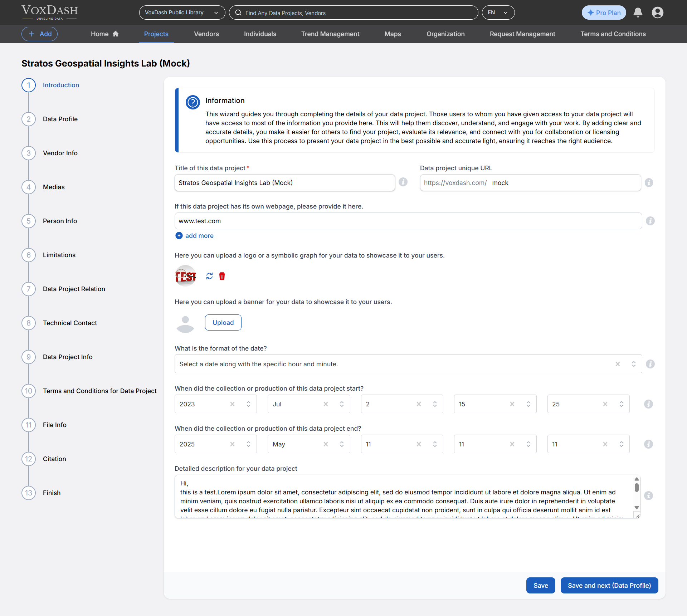687x616 pixels.
Task: Open the search field magnifier icon
Action: point(238,13)
